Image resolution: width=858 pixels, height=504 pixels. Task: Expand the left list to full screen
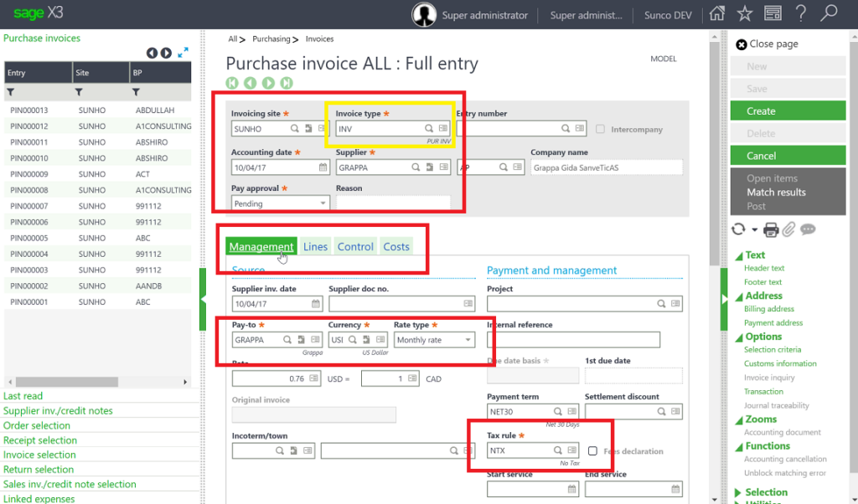pyautogui.click(x=183, y=53)
